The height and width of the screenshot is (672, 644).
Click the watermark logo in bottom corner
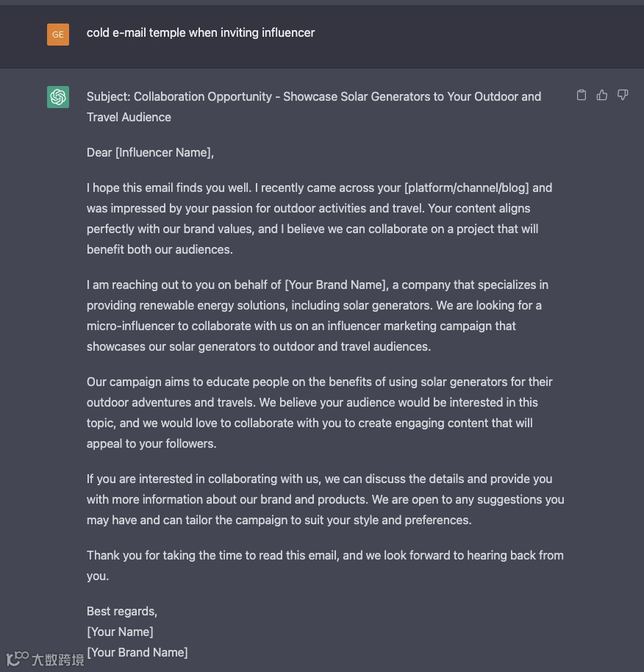coord(46,659)
